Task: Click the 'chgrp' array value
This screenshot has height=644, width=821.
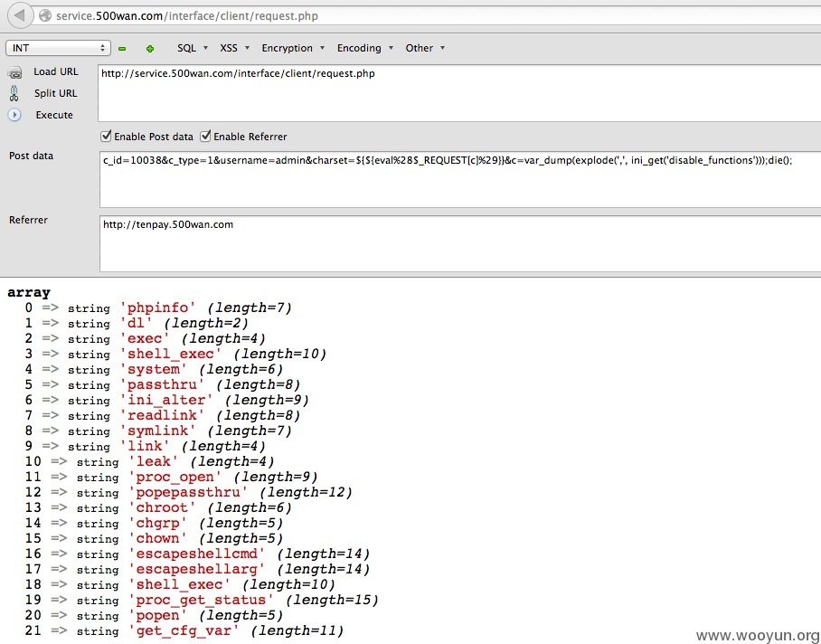Action: pos(157,523)
